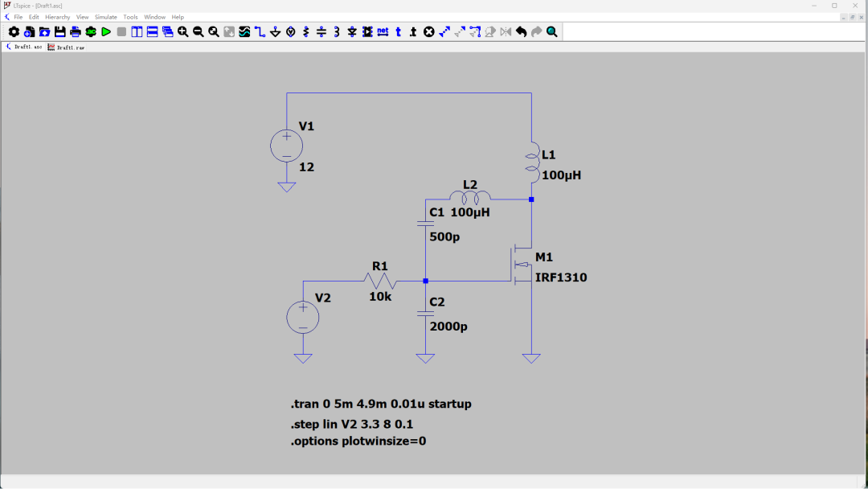Click the 10k resistor value
Image resolution: width=868 pixels, height=489 pixels.
click(x=380, y=297)
